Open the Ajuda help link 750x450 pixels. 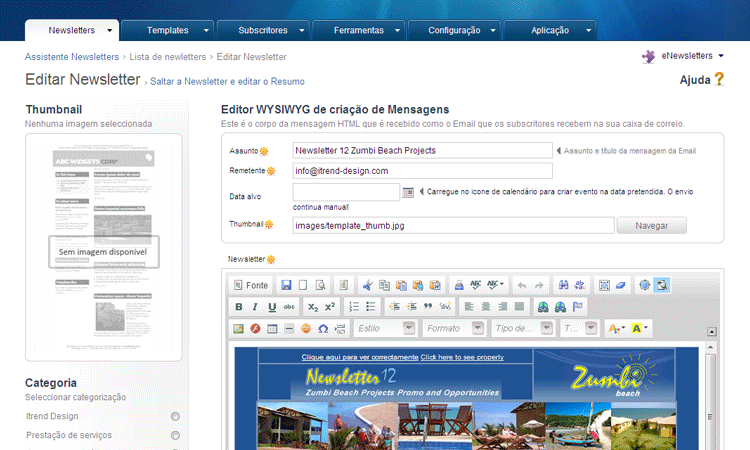(x=702, y=80)
